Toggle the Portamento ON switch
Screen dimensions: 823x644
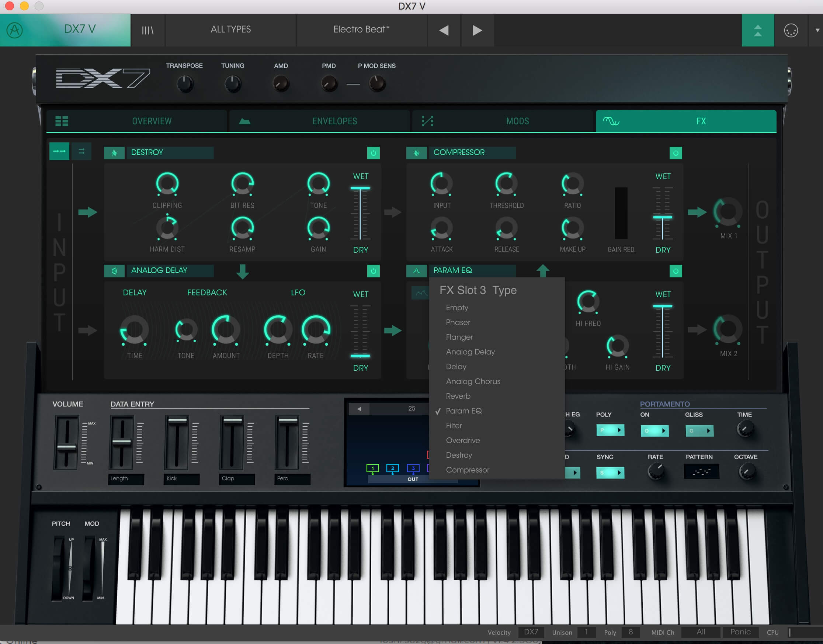click(654, 430)
